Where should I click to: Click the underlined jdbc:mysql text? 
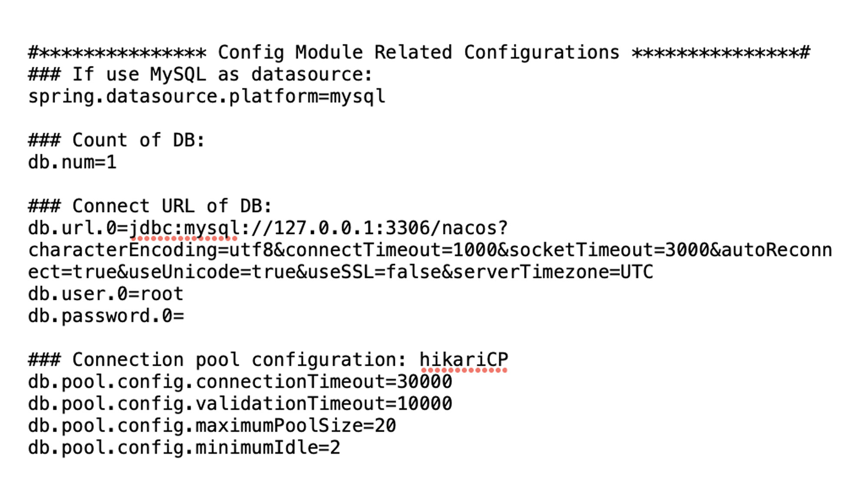pos(184,228)
